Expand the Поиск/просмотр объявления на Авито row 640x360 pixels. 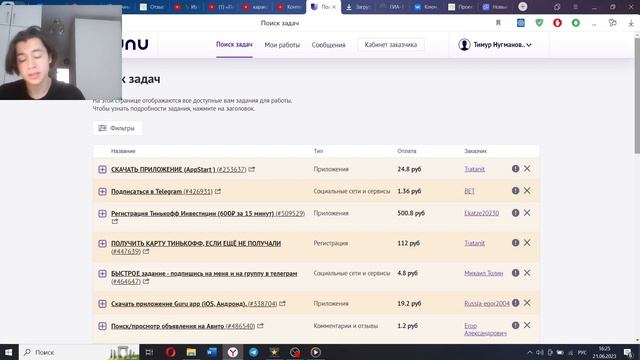pos(102,326)
